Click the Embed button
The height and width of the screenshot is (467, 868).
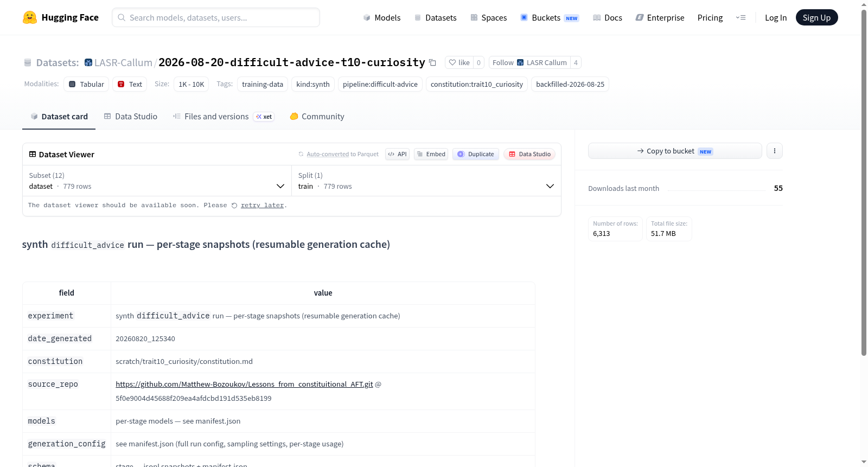(x=431, y=154)
